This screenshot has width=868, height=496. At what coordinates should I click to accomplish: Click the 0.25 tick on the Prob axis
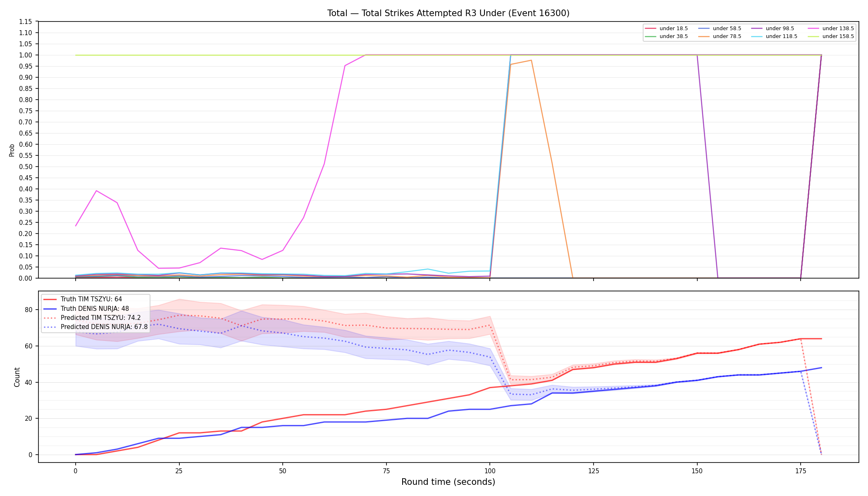pyautogui.click(x=26, y=222)
